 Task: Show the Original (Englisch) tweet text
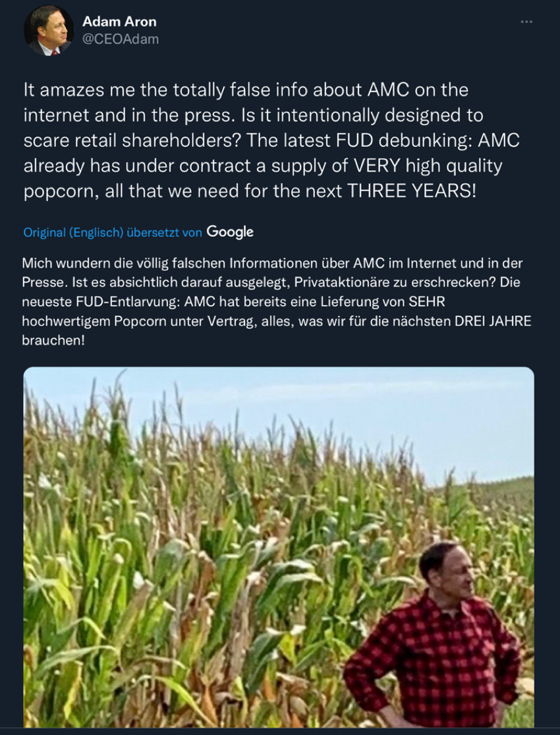click(73, 233)
